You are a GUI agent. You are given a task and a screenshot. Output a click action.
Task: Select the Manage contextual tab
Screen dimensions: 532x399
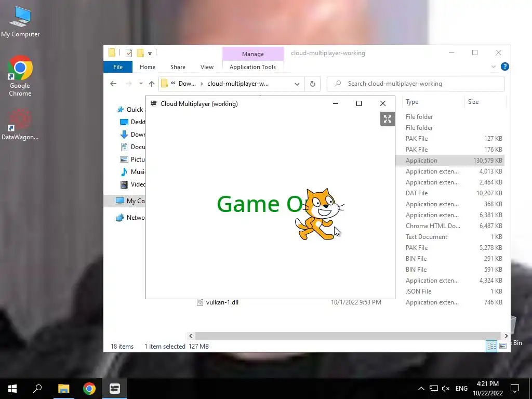click(253, 54)
